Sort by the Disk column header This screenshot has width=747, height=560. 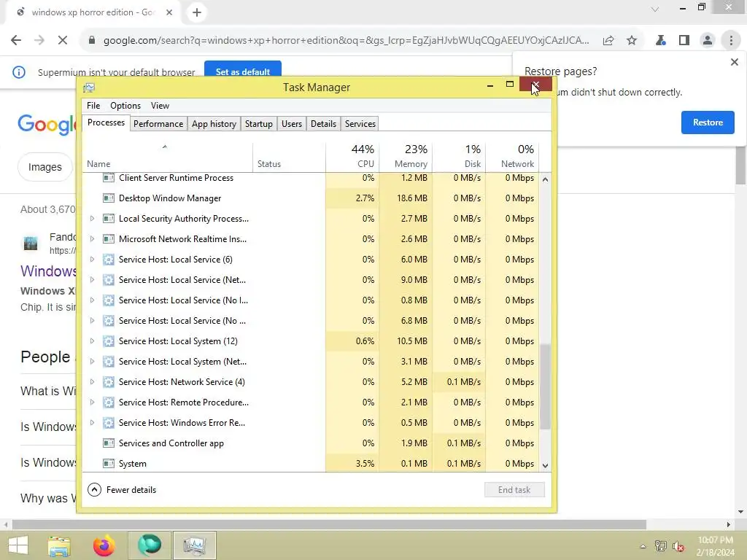[x=460, y=157]
